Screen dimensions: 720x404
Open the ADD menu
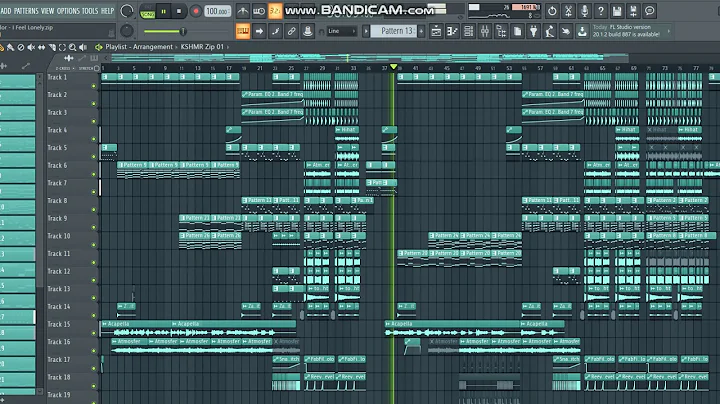[x=5, y=11]
